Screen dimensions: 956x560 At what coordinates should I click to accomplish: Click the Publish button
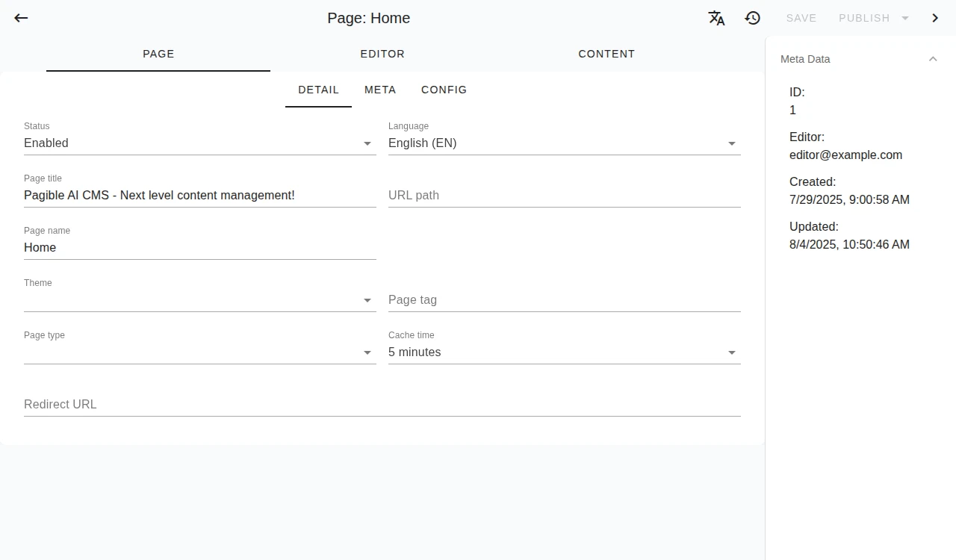coord(863,18)
